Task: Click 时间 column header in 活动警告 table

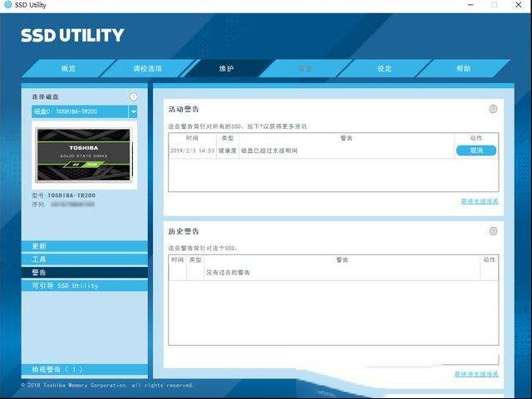Action: coord(192,138)
